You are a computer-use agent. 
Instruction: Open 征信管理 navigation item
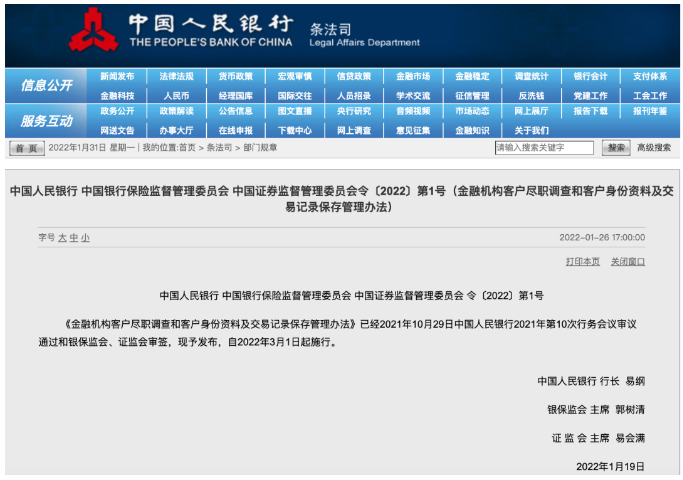pos(472,96)
